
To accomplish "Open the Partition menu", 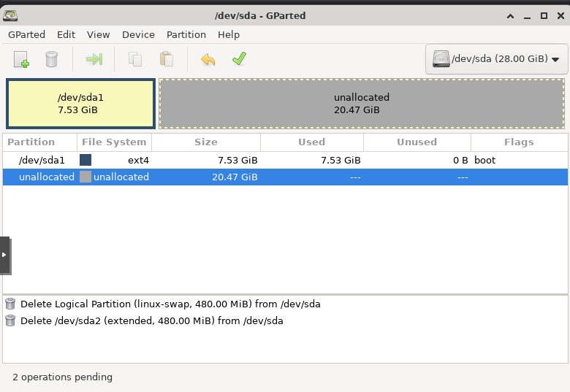I will click(186, 34).
